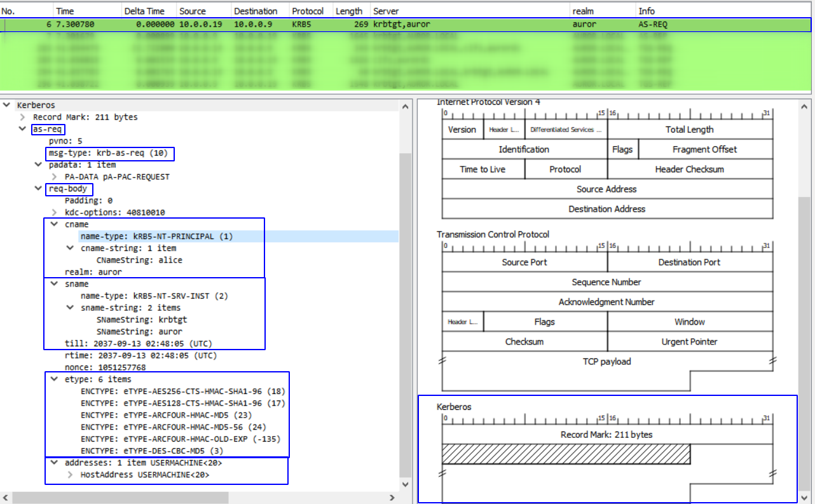Select ENCTYPE eTYPE-ARCFOUR-HMAC-MD5 (23)
This screenshot has width=815, height=504.
(x=168, y=415)
